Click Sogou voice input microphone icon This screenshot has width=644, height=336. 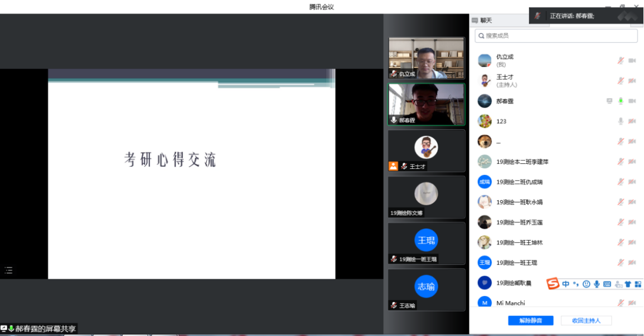(x=597, y=284)
